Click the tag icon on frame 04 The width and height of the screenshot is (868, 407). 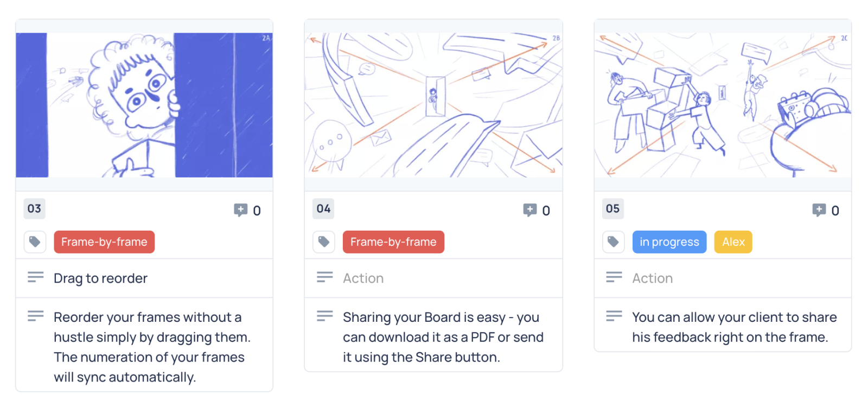[x=324, y=242]
